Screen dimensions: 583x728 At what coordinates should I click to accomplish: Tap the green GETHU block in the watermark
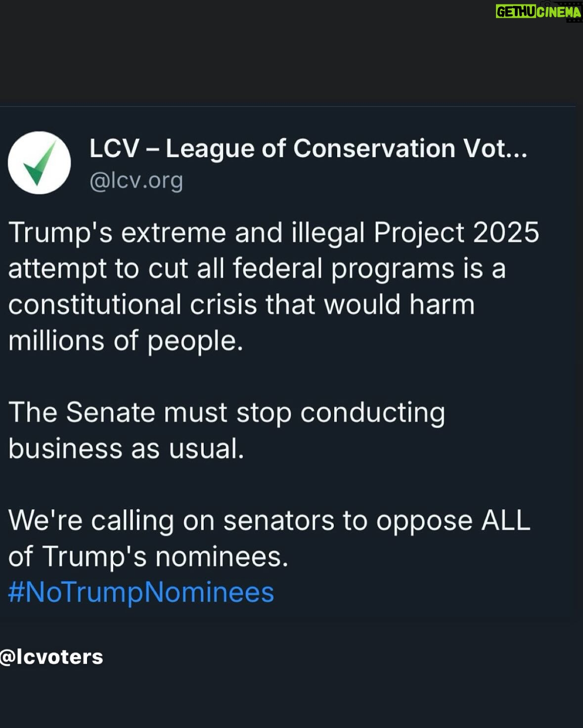(x=516, y=12)
